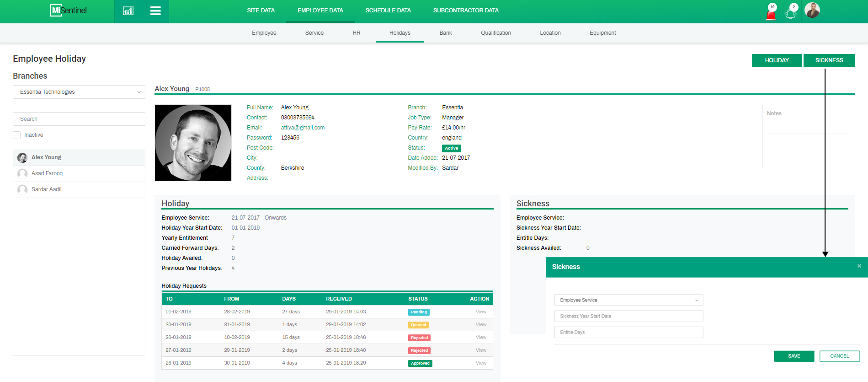
Task: Click the '21-07-2017 - Onwards' service value
Action: point(259,218)
